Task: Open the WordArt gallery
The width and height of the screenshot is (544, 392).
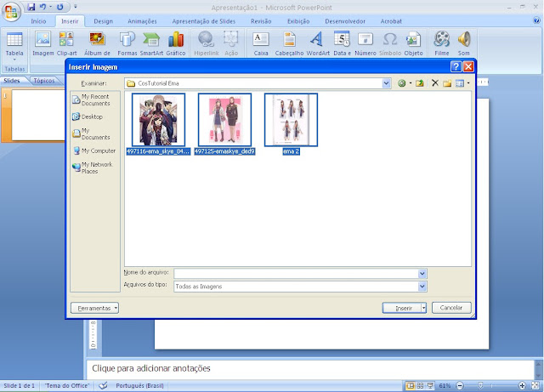Action: pos(318,43)
